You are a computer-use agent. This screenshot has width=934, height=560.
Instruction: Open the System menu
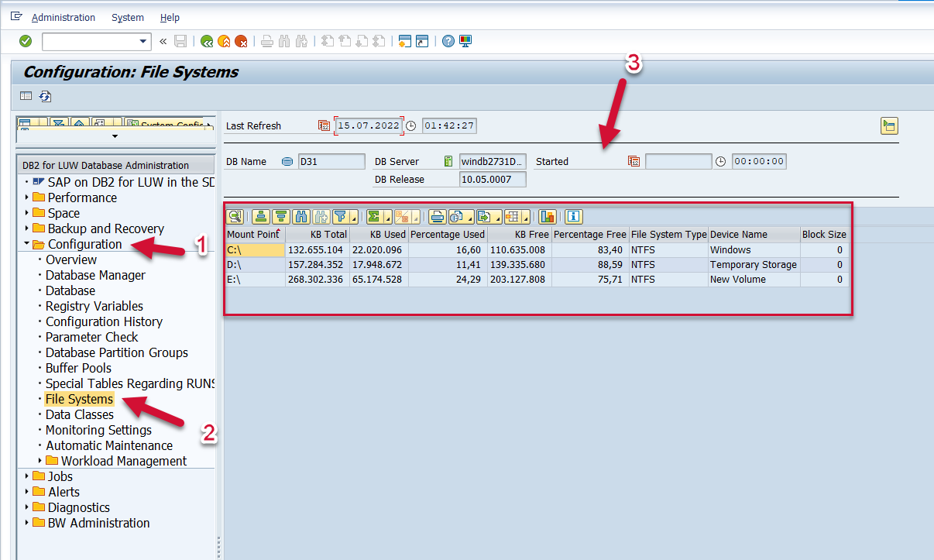(x=128, y=17)
